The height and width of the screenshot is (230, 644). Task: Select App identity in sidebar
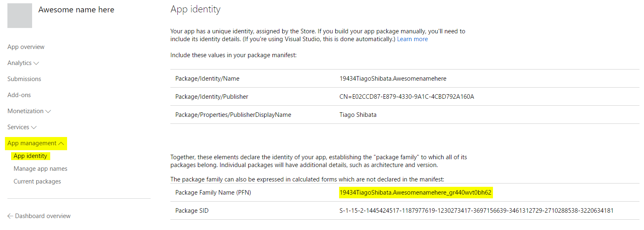30,156
